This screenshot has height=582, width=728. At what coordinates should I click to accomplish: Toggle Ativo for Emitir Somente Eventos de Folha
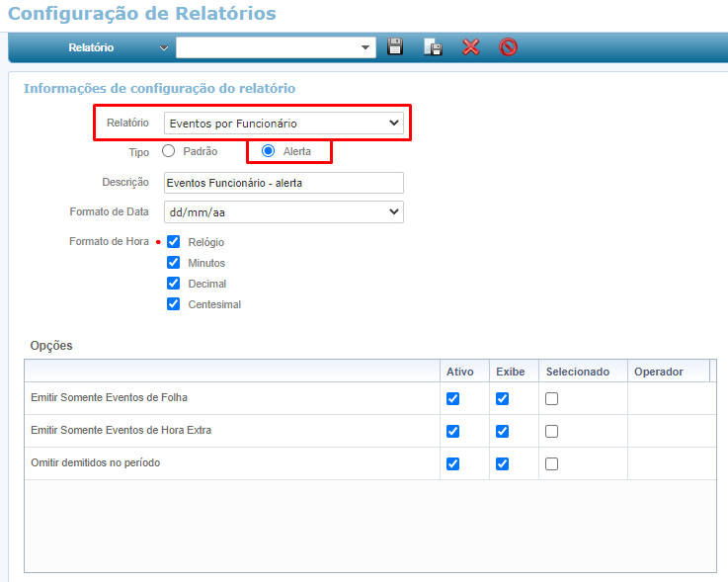(453, 398)
